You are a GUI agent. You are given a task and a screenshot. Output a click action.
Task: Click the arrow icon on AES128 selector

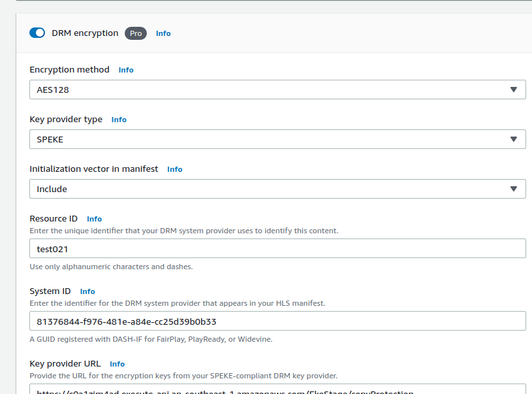tap(513, 90)
